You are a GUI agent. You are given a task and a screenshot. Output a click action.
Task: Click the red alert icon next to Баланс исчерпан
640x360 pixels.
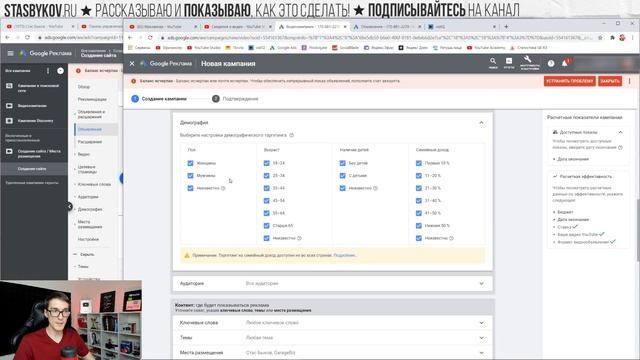(x=133, y=81)
